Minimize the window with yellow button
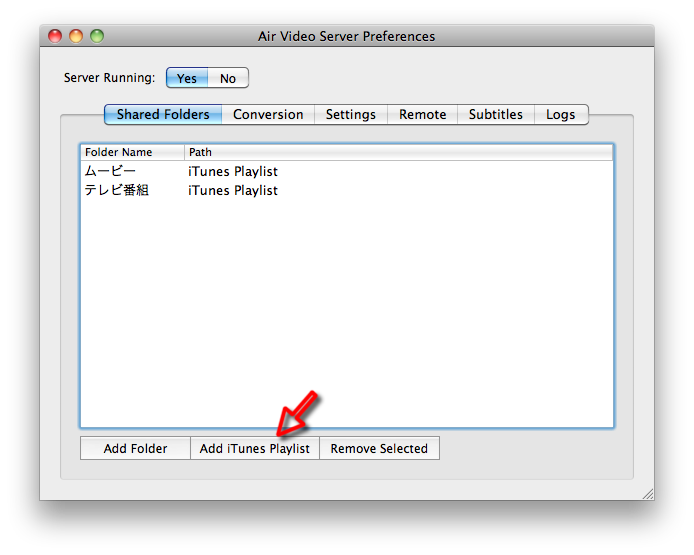Viewport: 694px width, 555px height. point(76,36)
